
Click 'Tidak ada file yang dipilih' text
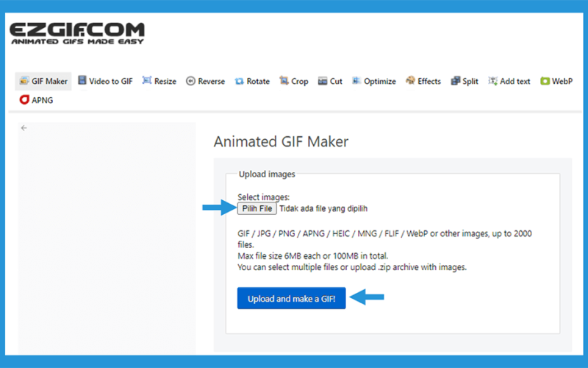(x=323, y=209)
